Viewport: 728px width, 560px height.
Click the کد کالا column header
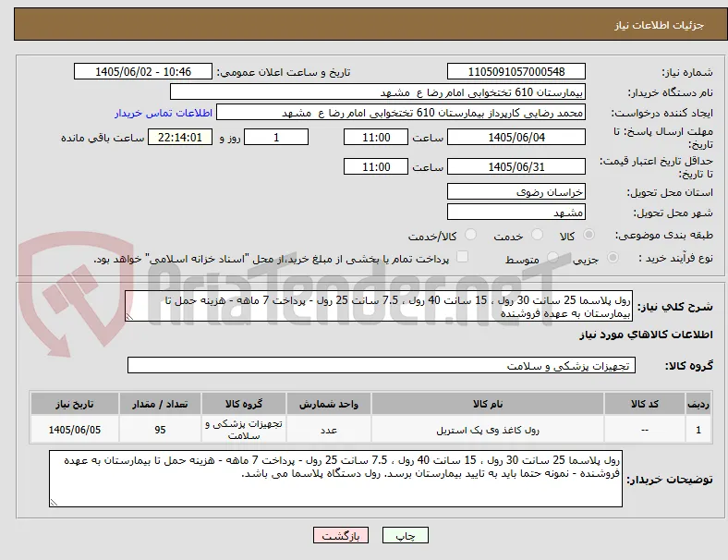point(645,404)
